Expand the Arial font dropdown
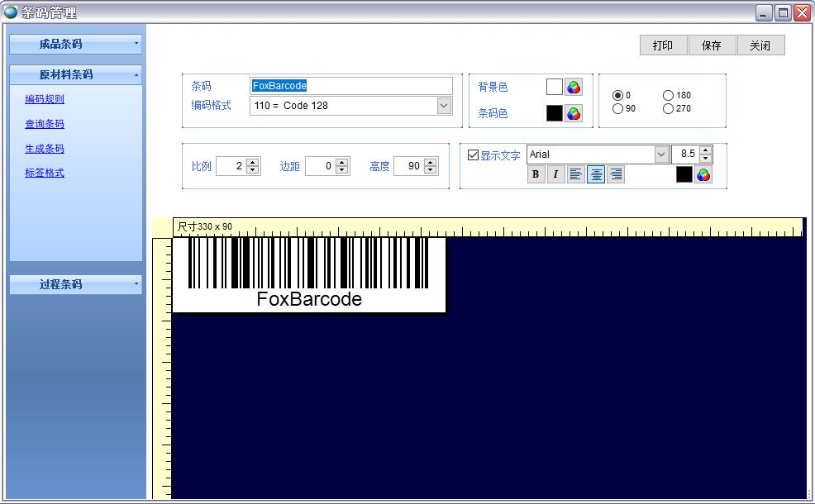This screenshot has width=815, height=504. coord(661,155)
